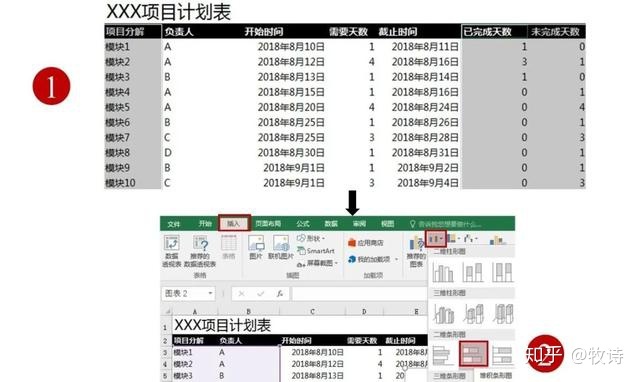The image size is (640, 382).
Task: Click the 需要天数 header cell in Excel sheet
Action: [x=362, y=340]
